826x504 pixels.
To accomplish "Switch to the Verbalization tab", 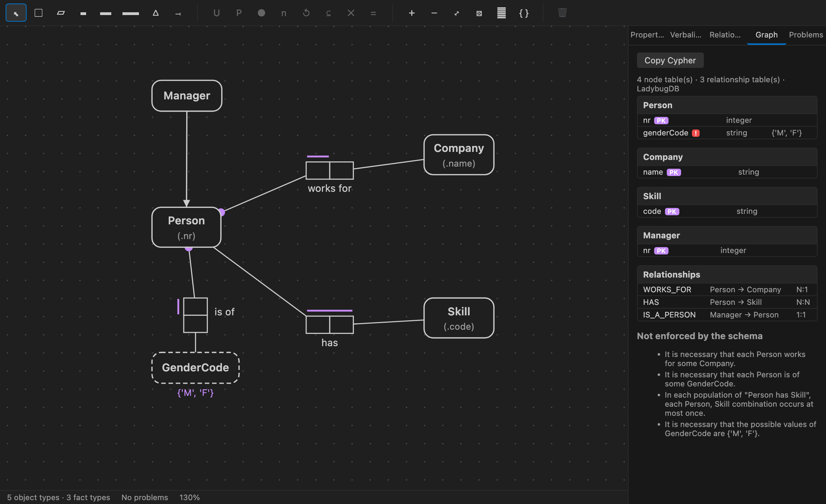I will pyautogui.click(x=686, y=35).
